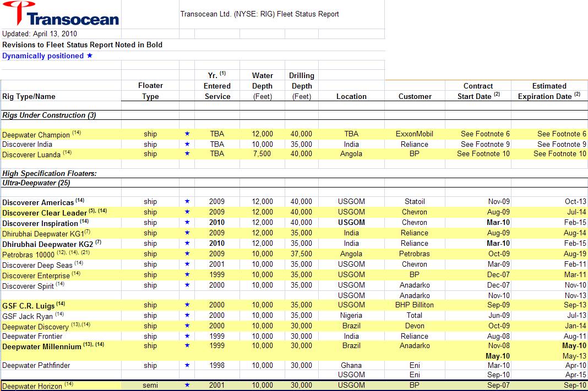Select the 'Deepwater Champion' rig name cell
Image resolution: width=588 pixels, height=391 pixels.
point(42,134)
